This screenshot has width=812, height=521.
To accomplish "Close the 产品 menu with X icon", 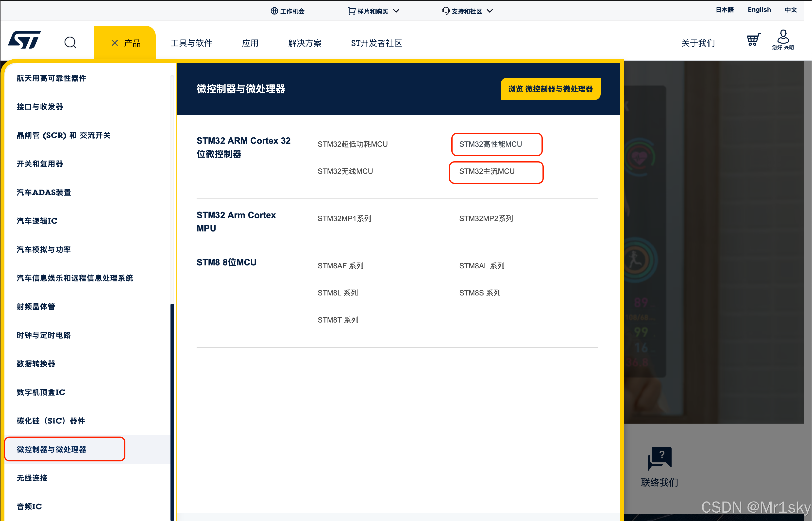I will (115, 43).
